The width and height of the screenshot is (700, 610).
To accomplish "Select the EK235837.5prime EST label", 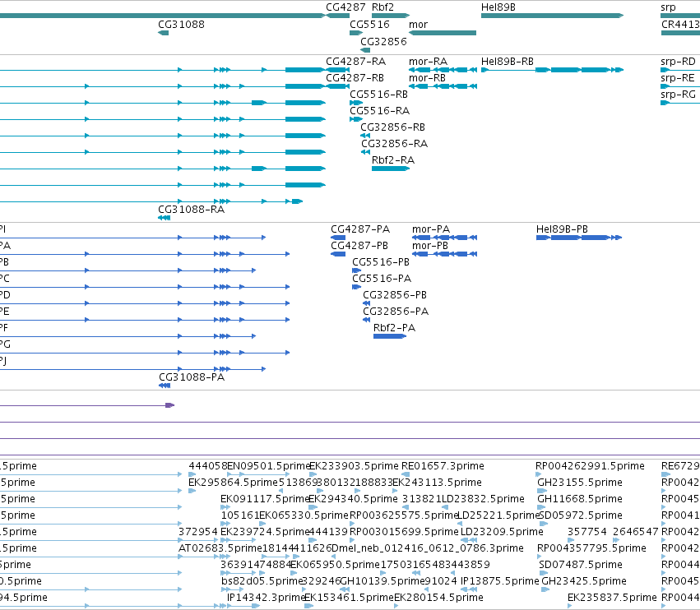I will 612,597.
